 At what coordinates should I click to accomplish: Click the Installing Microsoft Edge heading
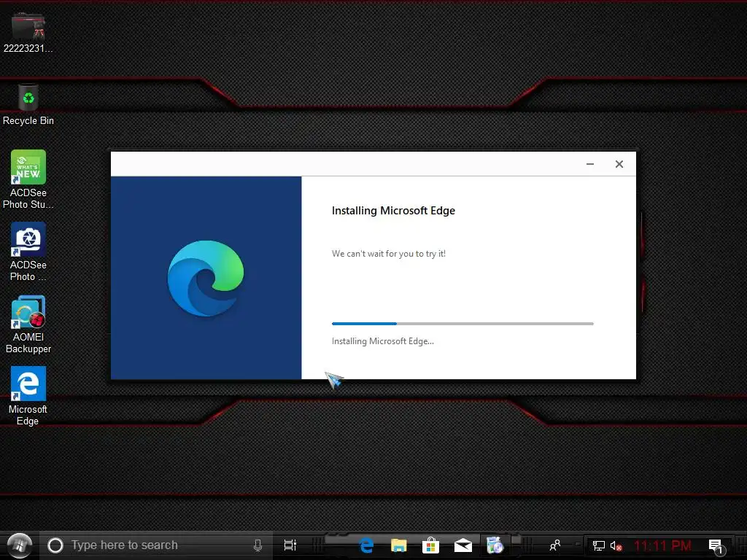point(393,211)
